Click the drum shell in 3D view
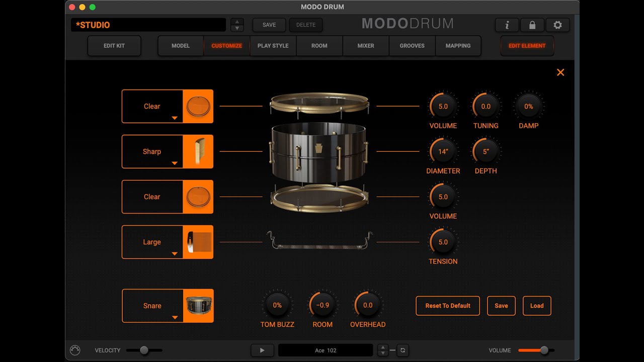 click(319, 153)
